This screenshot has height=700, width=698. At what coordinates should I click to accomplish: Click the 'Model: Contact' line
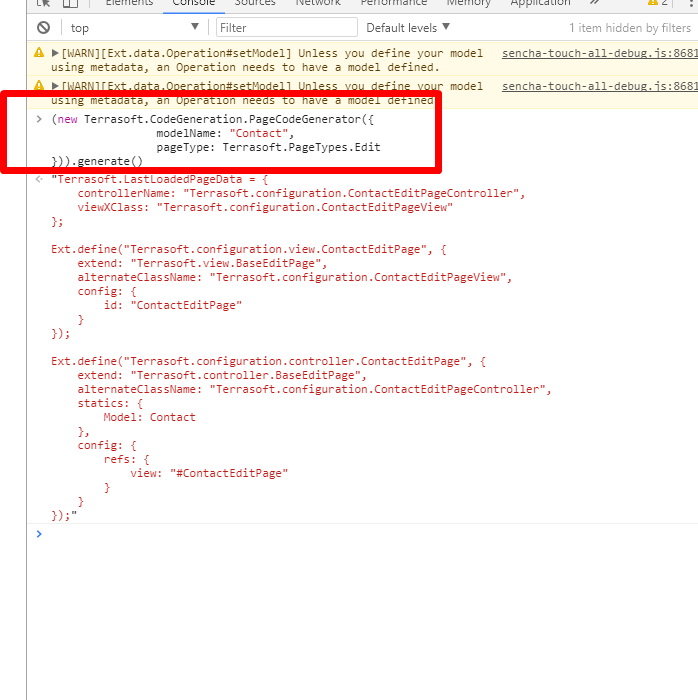click(150, 417)
